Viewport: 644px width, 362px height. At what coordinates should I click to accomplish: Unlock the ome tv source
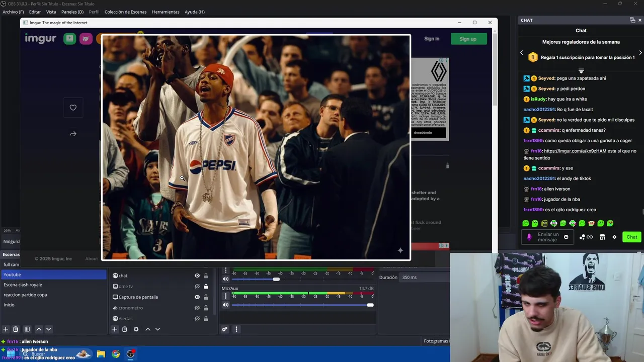point(206,287)
